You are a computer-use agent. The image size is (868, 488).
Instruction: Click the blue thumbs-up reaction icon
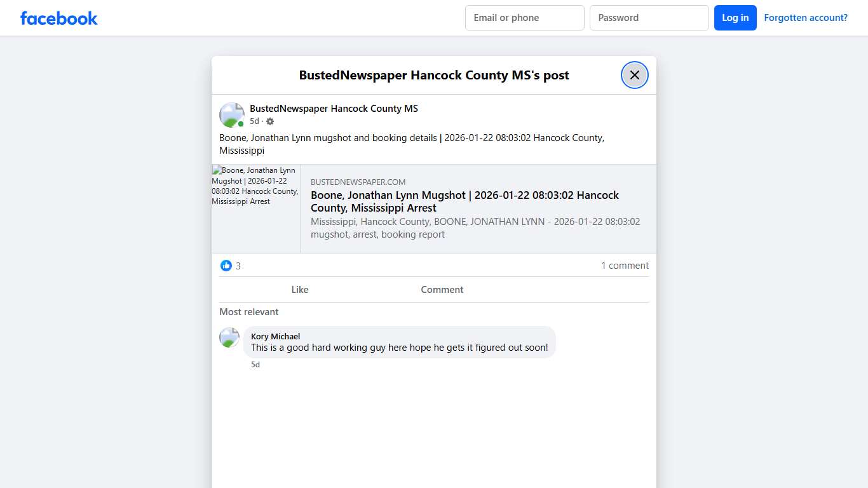tap(226, 265)
